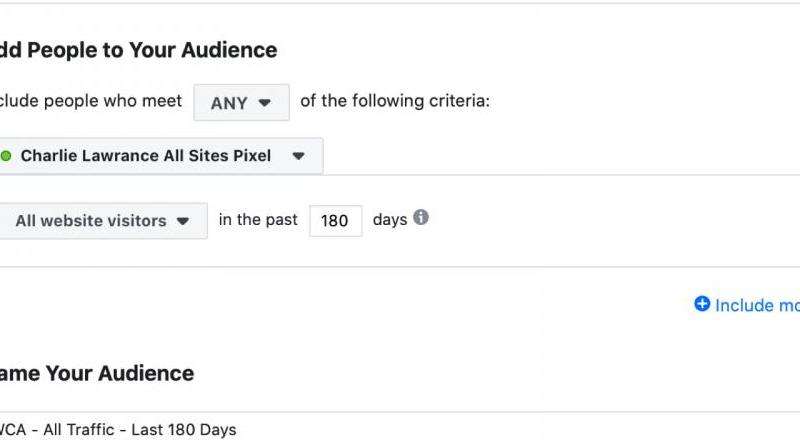Click the blue plus icon for Include more
The width and height of the screenshot is (800, 440).
coord(702,304)
